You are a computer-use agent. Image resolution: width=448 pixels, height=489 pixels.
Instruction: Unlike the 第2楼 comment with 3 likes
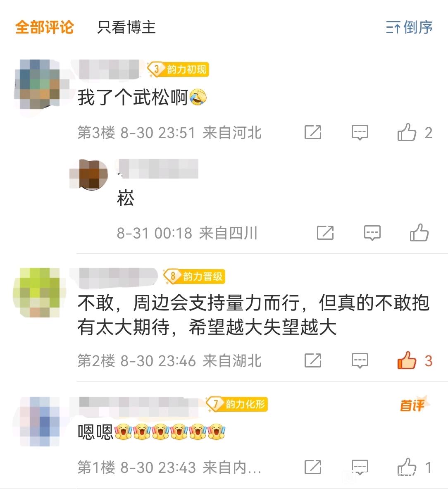coord(407,360)
